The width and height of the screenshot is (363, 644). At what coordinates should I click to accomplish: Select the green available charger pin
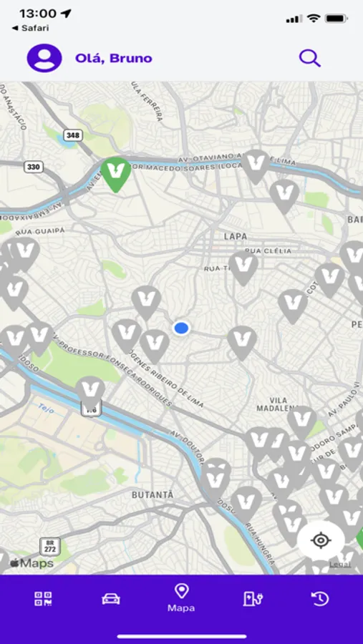point(115,174)
